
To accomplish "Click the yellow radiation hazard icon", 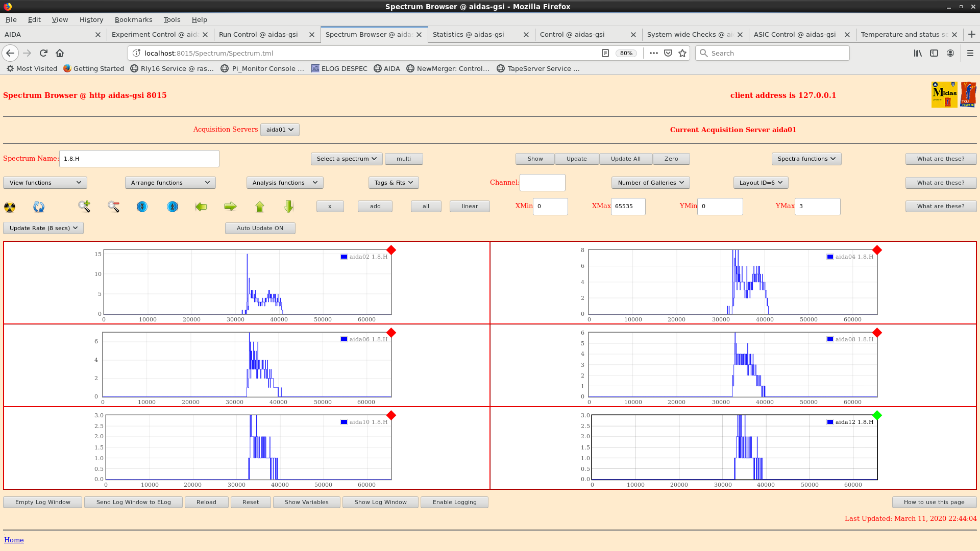I will [x=10, y=207].
